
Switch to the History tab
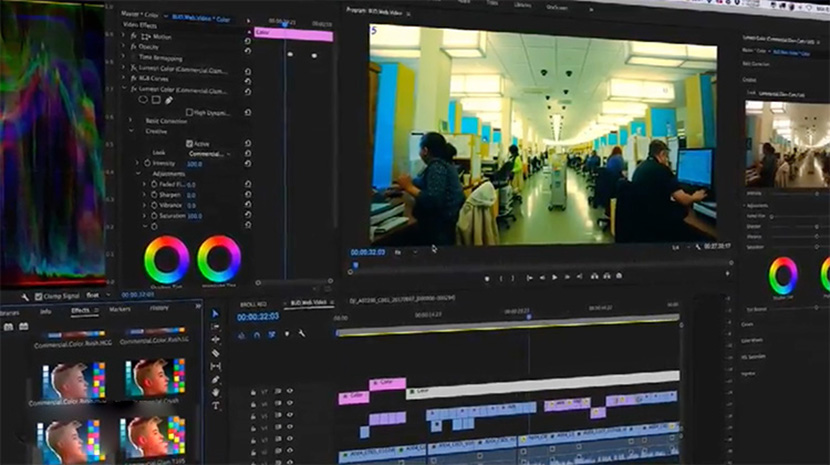point(159,308)
